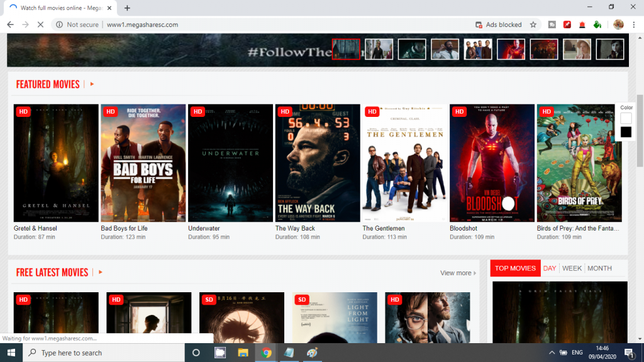Click the Gretel & Hansel featured title link
The width and height of the screenshot is (644, 362).
(x=35, y=228)
